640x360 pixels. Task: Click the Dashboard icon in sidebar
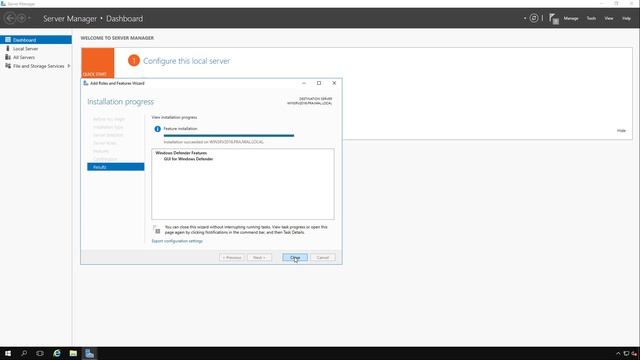point(8,40)
